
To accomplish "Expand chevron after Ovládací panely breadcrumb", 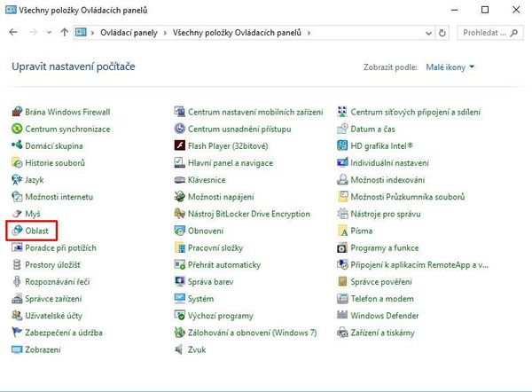I will [x=165, y=33].
